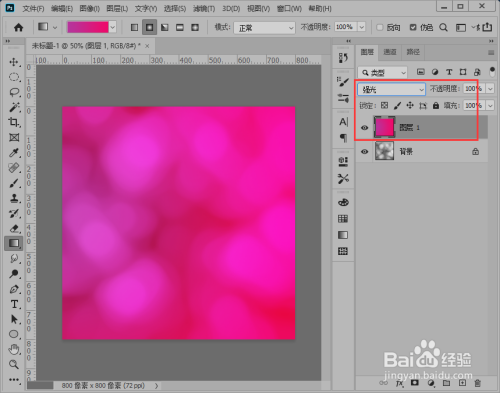Screen dimensions: 500x393
Task: Open the gradient 模式 dropdown showing 正常
Action: tap(264, 28)
